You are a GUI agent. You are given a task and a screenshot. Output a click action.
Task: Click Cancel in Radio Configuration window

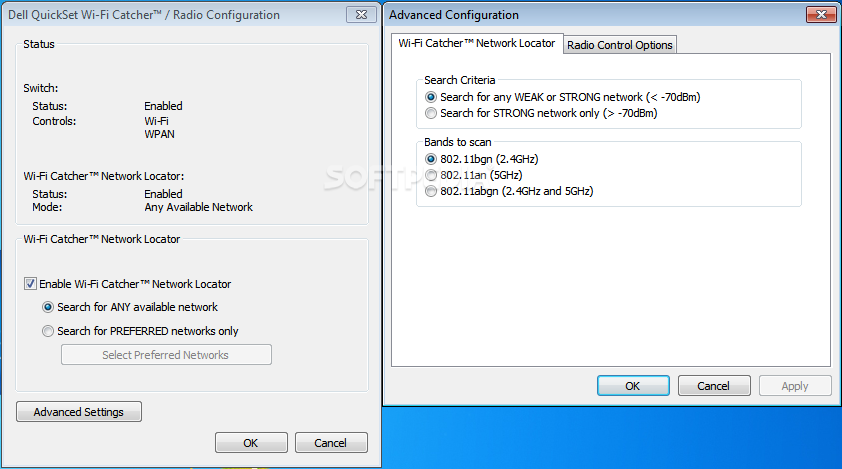pyautogui.click(x=331, y=443)
